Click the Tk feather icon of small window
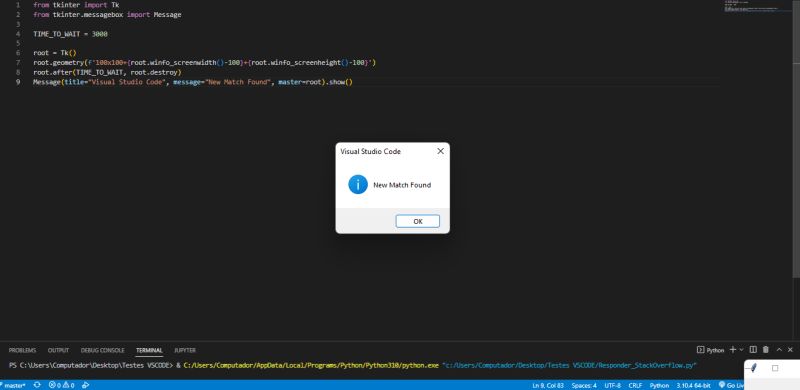This screenshot has width=800, height=390. (753, 368)
